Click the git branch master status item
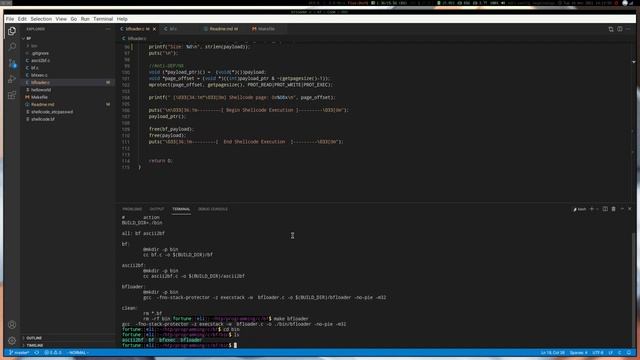Image resolution: width=640 pixels, height=360 pixels. pos(19,353)
